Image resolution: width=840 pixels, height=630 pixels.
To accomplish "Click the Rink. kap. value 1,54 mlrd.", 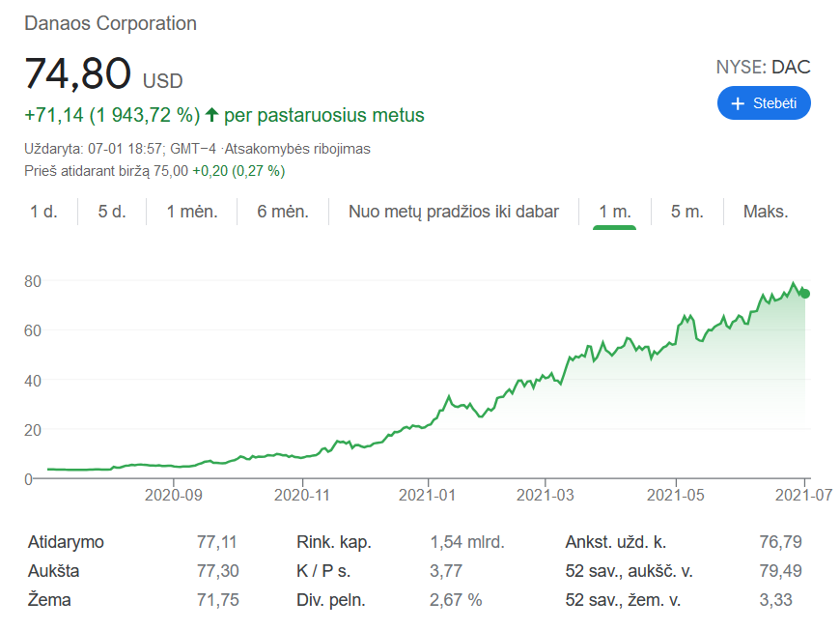I will (467, 541).
